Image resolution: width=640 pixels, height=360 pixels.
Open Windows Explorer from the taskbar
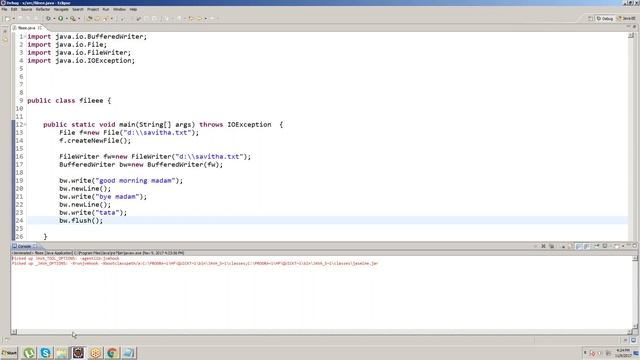[x=62, y=353]
